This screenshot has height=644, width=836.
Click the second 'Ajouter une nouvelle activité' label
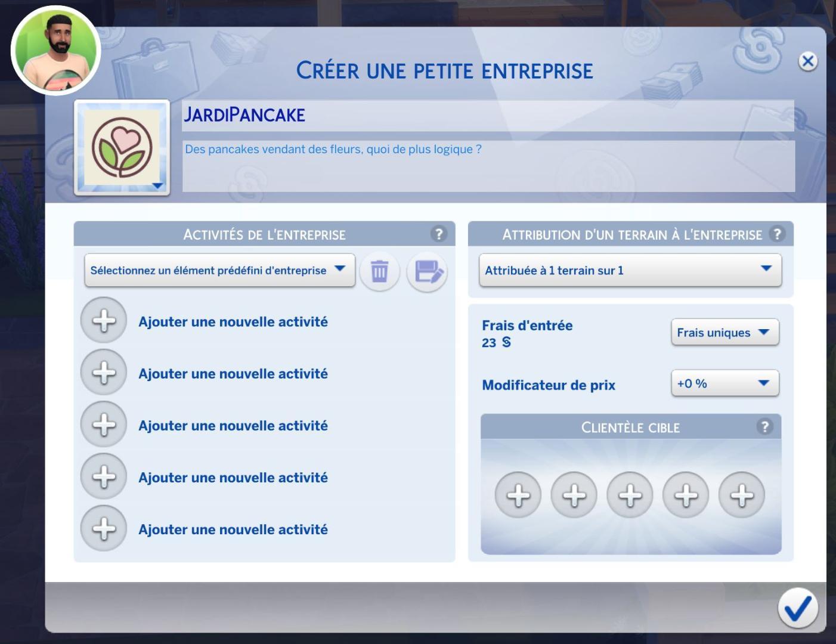coord(233,374)
